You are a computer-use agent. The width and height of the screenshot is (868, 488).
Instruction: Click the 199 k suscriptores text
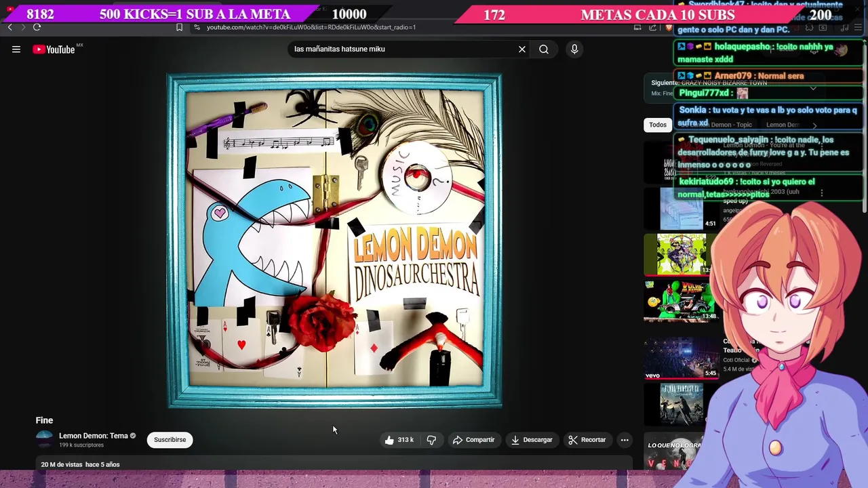point(81,445)
